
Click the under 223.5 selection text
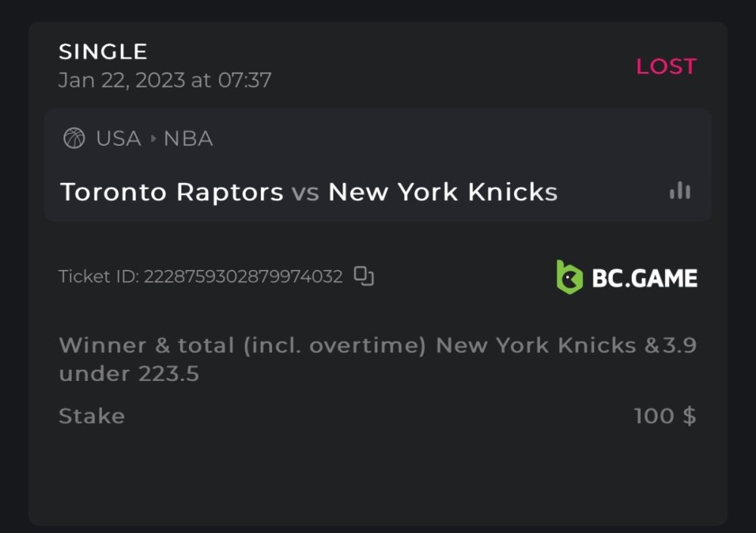[x=129, y=373]
